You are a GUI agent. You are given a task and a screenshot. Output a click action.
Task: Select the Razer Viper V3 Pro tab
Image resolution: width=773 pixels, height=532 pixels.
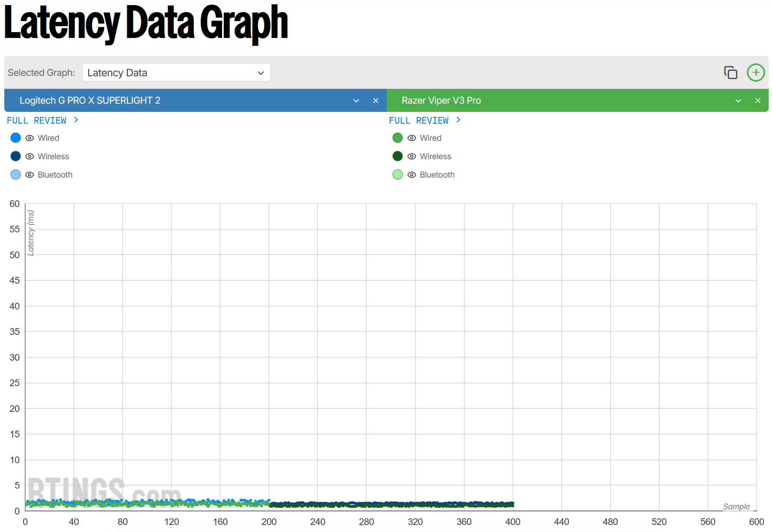pyautogui.click(x=441, y=101)
